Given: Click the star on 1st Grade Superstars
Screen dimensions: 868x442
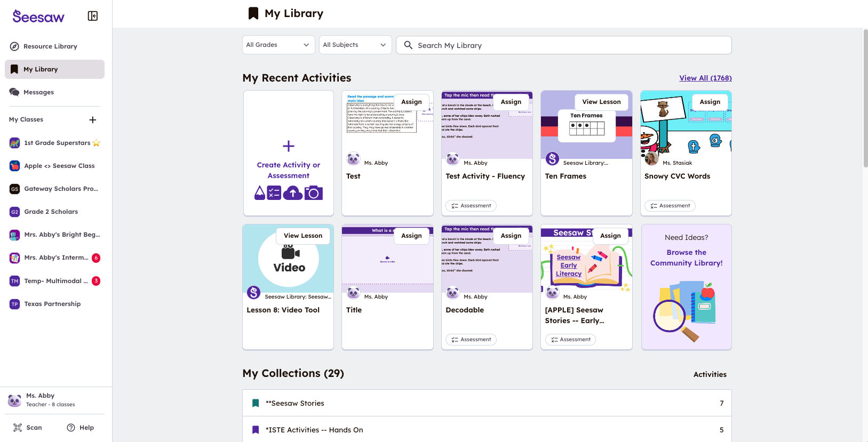Looking at the screenshot, I should point(97,143).
